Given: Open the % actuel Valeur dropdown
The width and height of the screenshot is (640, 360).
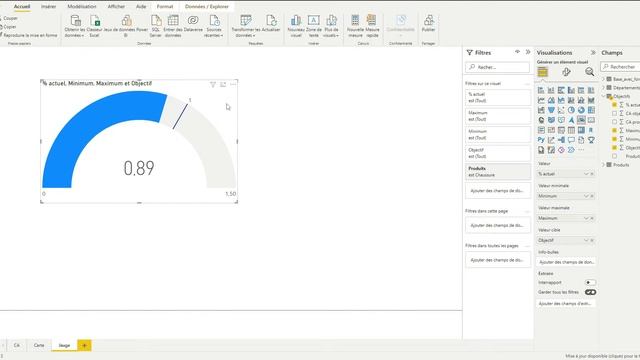Looking at the screenshot, I should click(x=586, y=174).
